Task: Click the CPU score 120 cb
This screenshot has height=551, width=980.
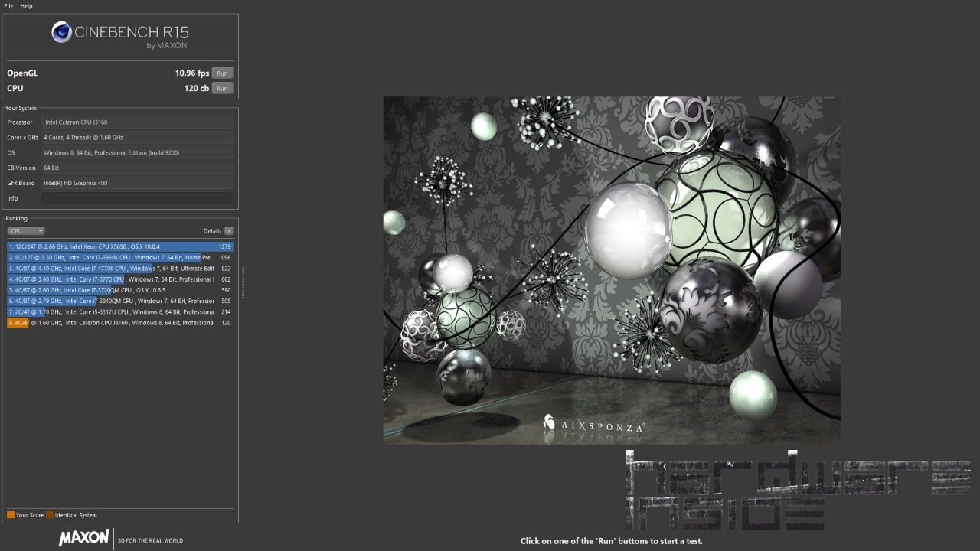Action: click(x=197, y=89)
